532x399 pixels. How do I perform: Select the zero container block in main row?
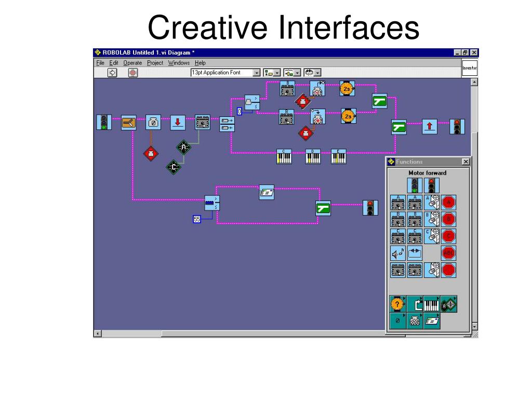(153, 122)
